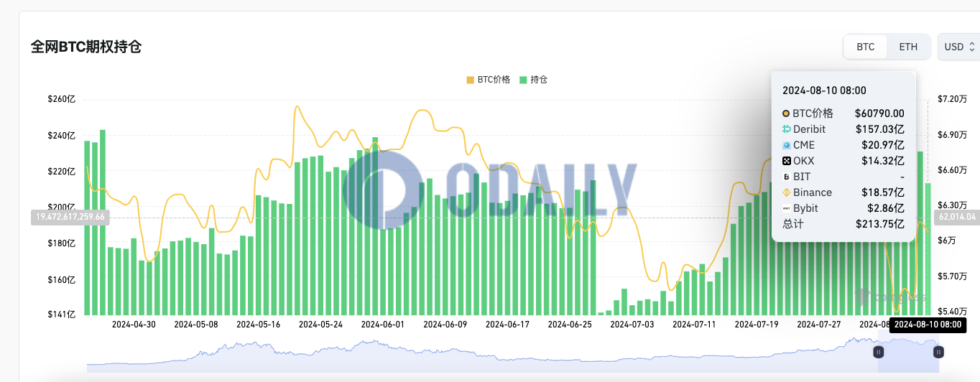This screenshot has height=382, width=980.
Task: Click the 总计 label in the tooltip
Action: point(792,224)
